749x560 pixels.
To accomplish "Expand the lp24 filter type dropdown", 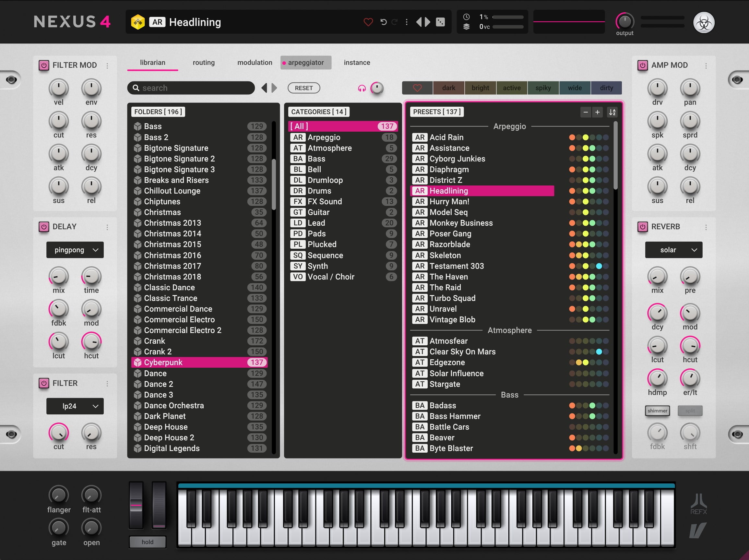I will pyautogui.click(x=75, y=406).
